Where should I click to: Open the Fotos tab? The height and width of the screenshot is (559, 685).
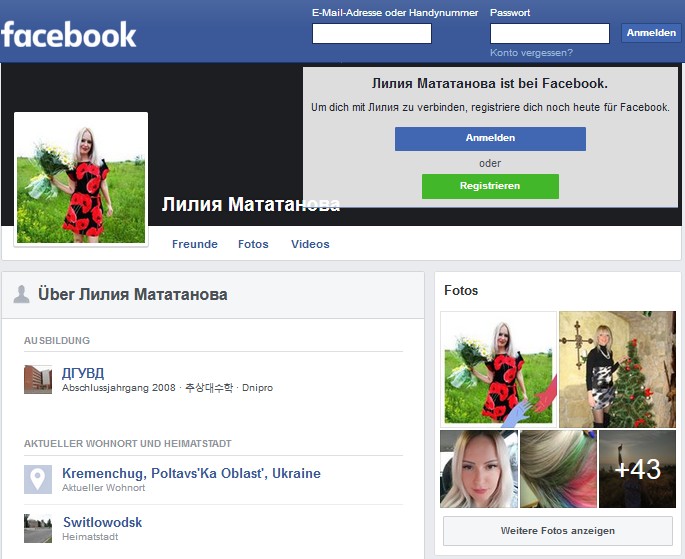tap(253, 244)
